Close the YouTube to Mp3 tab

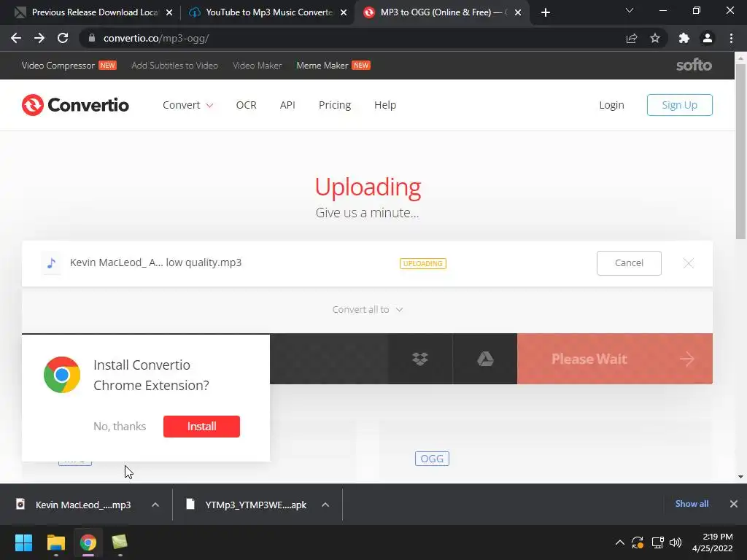[344, 12]
